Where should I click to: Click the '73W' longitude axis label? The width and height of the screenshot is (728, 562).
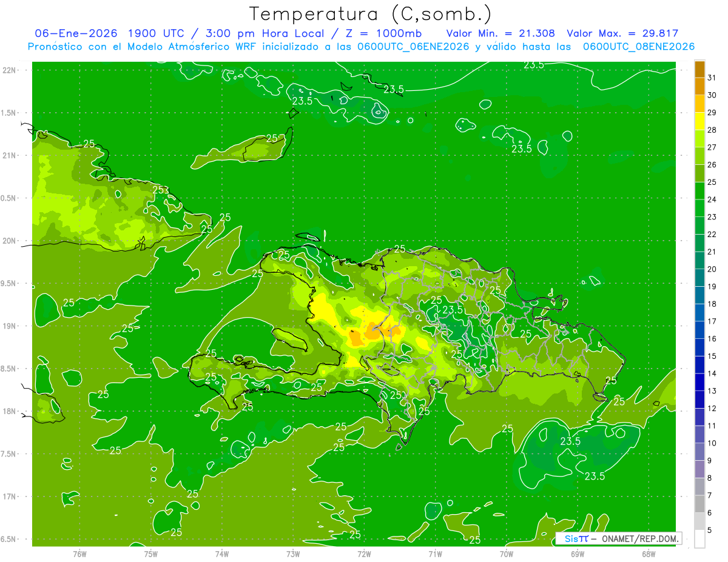click(x=293, y=553)
